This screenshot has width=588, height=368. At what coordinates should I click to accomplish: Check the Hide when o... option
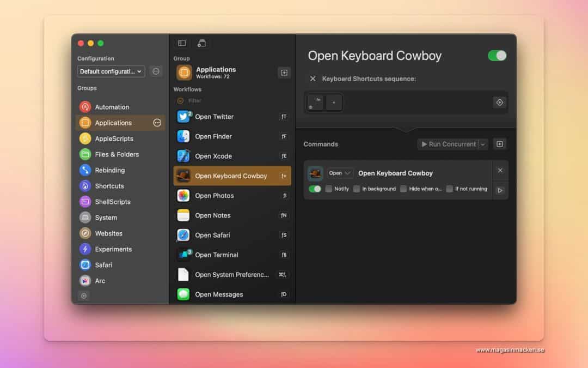(403, 189)
